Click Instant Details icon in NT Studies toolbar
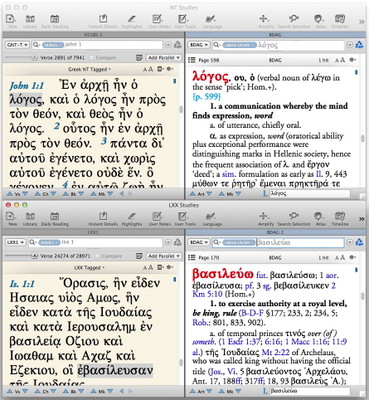The width and height of the screenshot is (369, 400). coord(103,22)
